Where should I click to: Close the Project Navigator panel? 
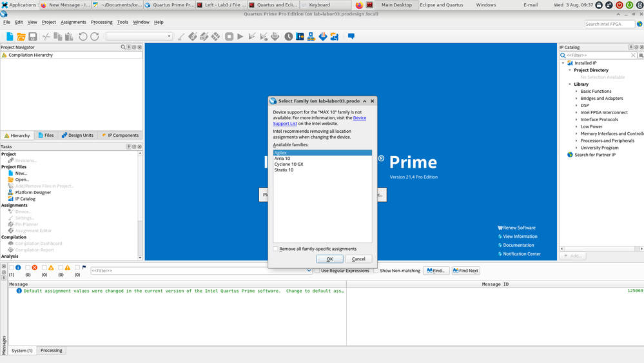140,47
